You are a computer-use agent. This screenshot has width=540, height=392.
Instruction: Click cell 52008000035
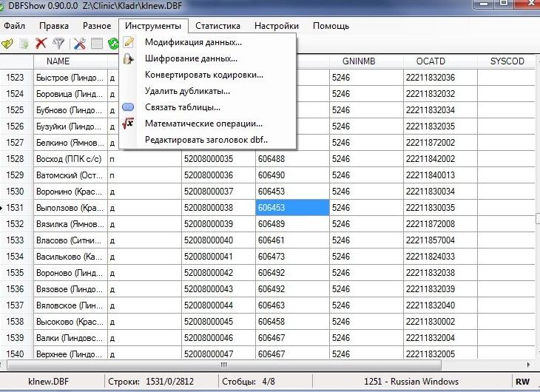tap(218, 159)
